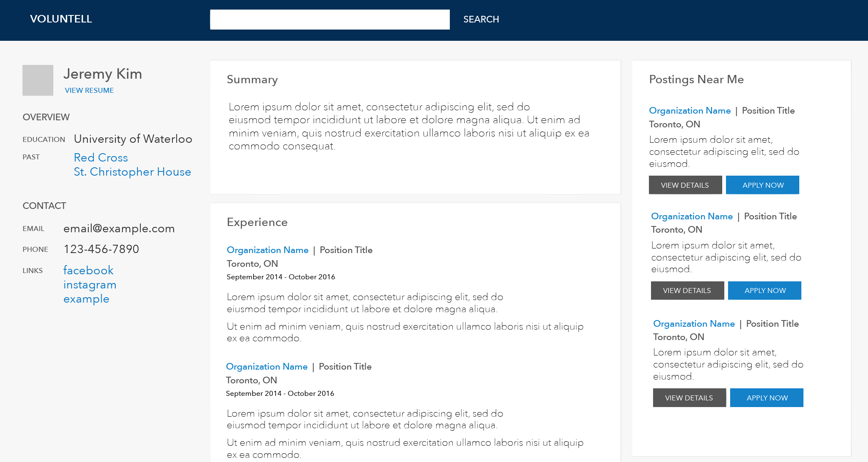This screenshot has width=868, height=462.
Task: Click APPLY NOW on second posting
Action: [764, 291]
